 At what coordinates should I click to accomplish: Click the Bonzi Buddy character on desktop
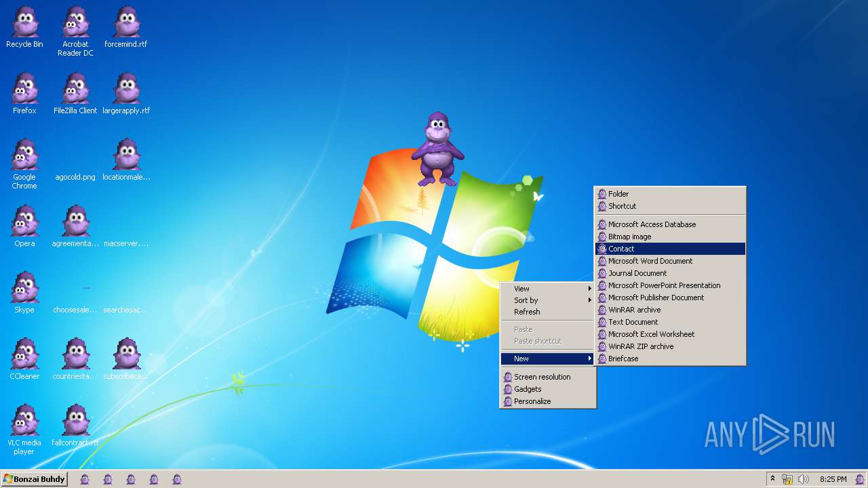point(437,149)
